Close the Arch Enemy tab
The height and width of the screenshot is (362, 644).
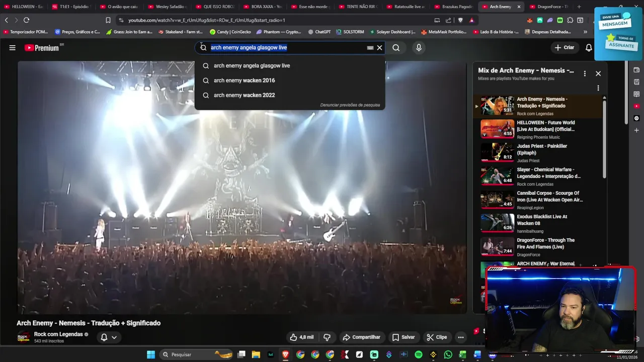point(519,7)
